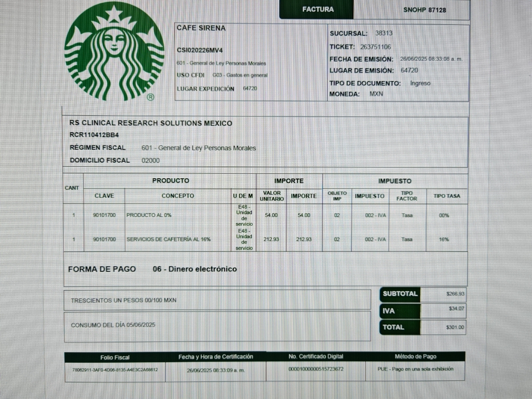Select the SERVICIOS DE CAFETERÍA AL 16% concept
532x399 pixels.
pos(168,239)
